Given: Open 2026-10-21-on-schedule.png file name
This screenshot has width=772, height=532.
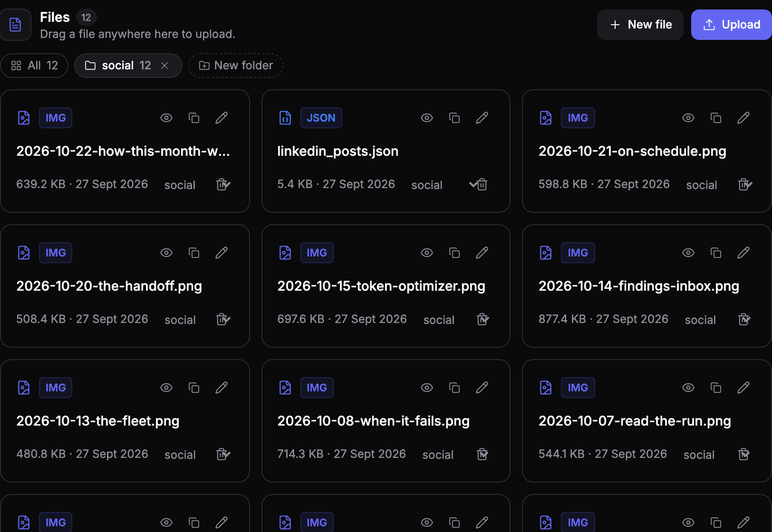Looking at the screenshot, I should coord(632,151).
